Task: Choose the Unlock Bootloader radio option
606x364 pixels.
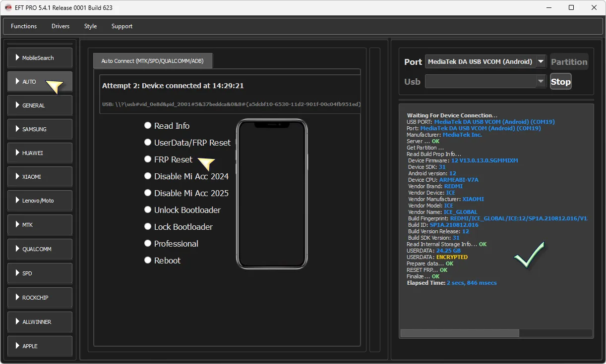Action: coord(148,210)
